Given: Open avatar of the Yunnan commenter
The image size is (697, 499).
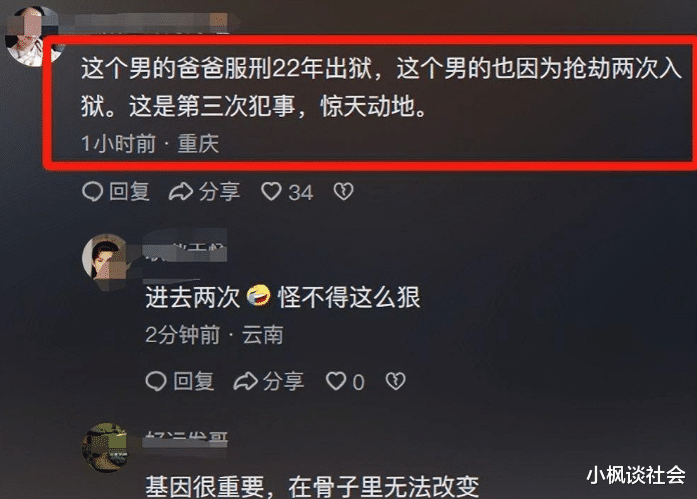Looking at the screenshot, I should coord(106,258).
